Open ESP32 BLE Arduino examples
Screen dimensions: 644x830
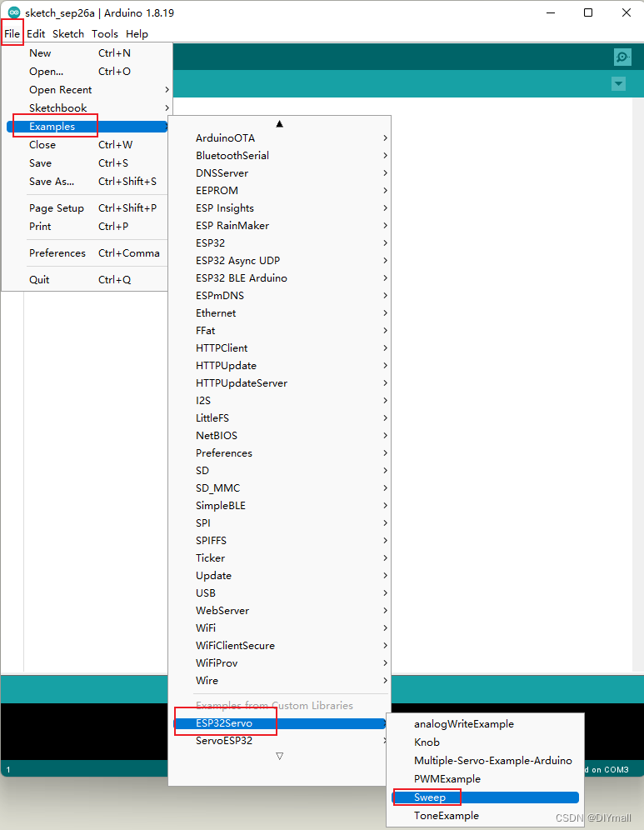[x=280, y=277]
